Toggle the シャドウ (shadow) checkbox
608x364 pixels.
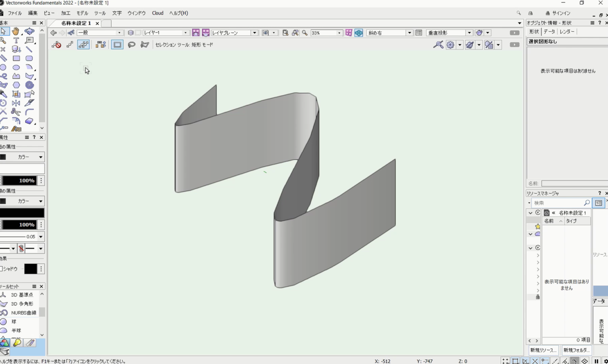1,269
